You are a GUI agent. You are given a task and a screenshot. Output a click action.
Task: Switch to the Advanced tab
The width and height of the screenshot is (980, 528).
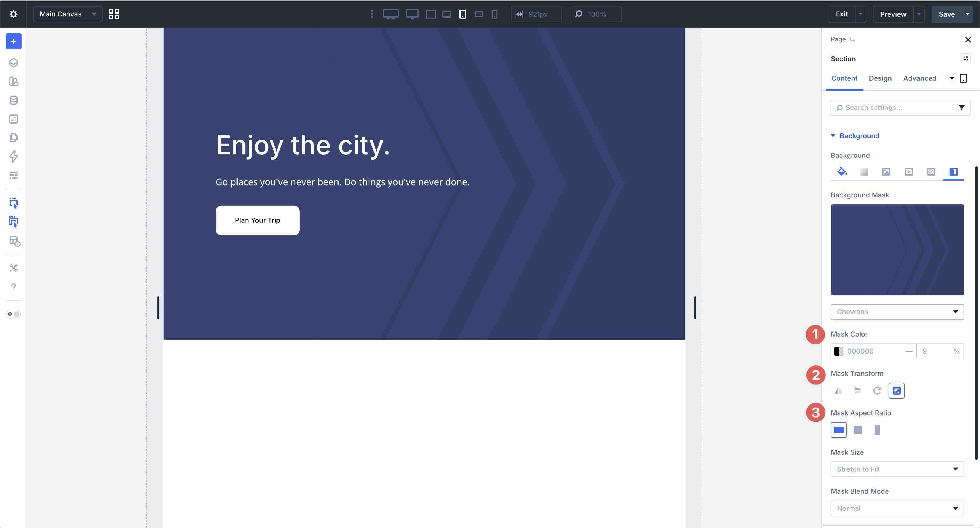(x=920, y=78)
